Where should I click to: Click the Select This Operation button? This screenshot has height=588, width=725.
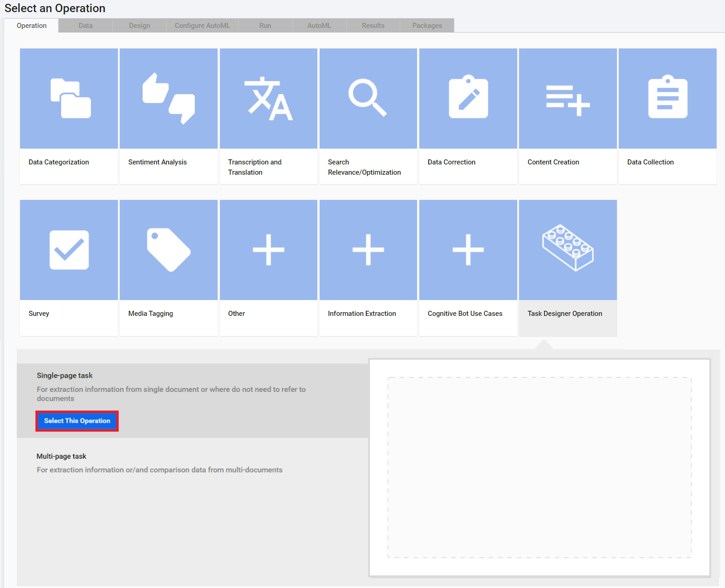point(77,421)
